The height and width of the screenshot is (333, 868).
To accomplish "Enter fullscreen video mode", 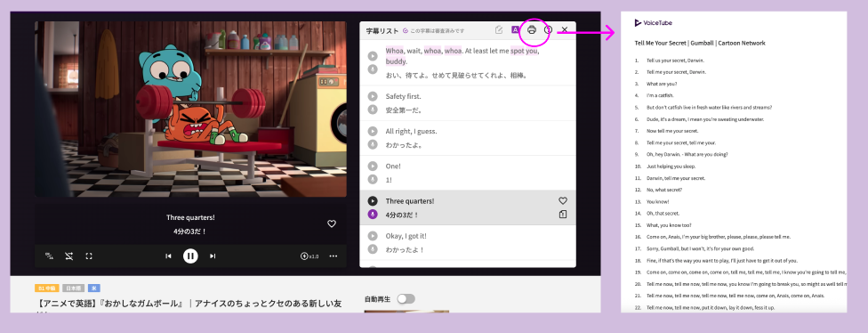I will 89,256.
